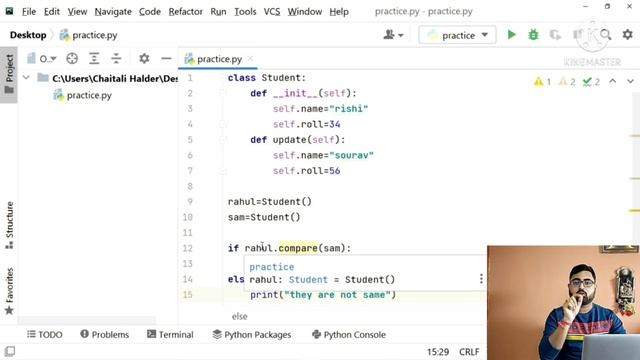Select practice.py in the project tree
The height and width of the screenshot is (360, 640).
83,95
